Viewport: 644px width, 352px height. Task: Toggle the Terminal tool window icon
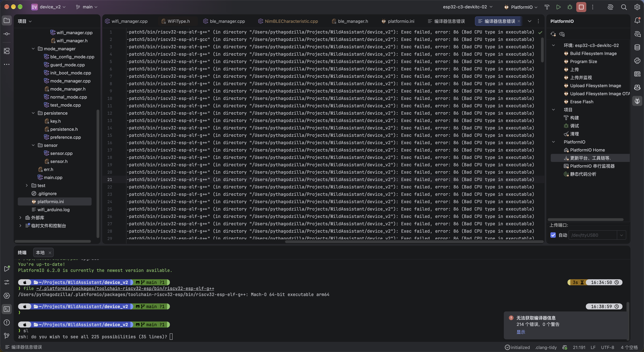pyautogui.click(x=7, y=309)
